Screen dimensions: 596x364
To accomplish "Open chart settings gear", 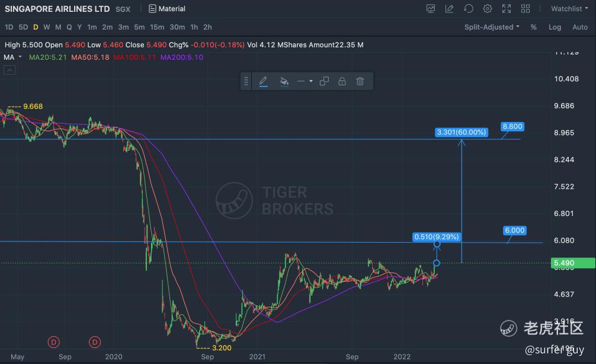I will tap(488, 9).
